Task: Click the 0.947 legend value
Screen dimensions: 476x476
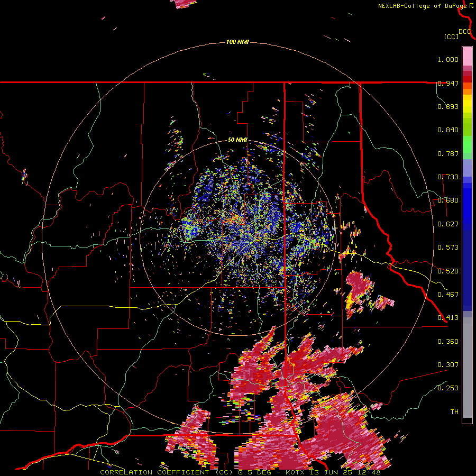Action: pos(448,83)
